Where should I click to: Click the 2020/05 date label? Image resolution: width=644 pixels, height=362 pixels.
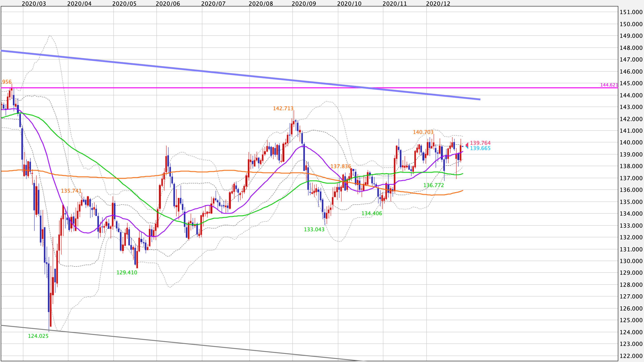(x=124, y=3)
